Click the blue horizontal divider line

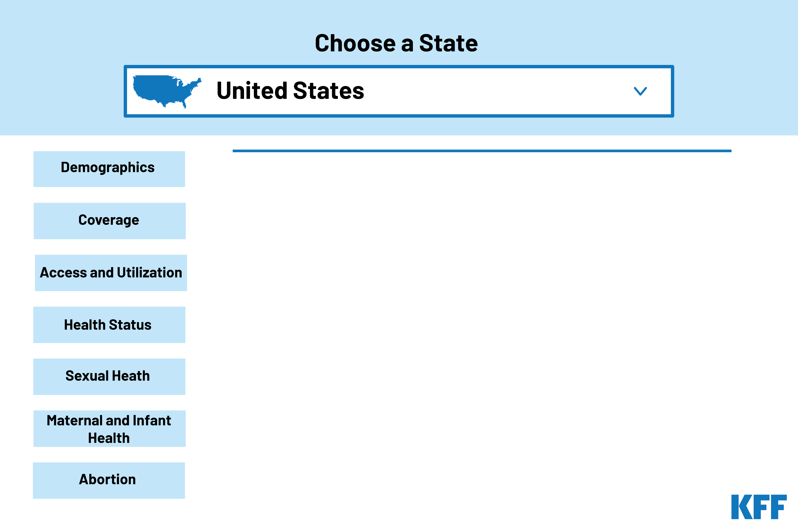pyautogui.click(x=482, y=151)
